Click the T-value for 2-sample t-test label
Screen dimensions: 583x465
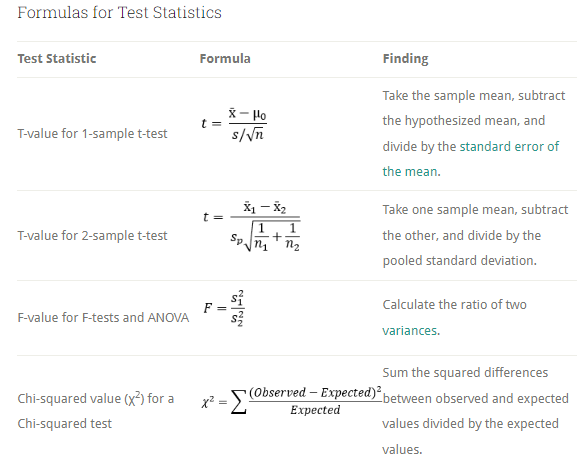(x=92, y=235)
